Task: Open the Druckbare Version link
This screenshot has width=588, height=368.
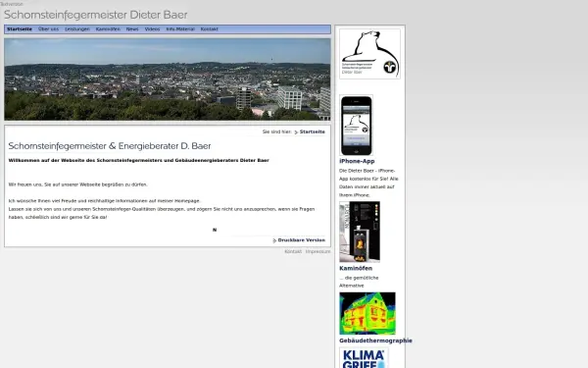Action: click(302, 240)
